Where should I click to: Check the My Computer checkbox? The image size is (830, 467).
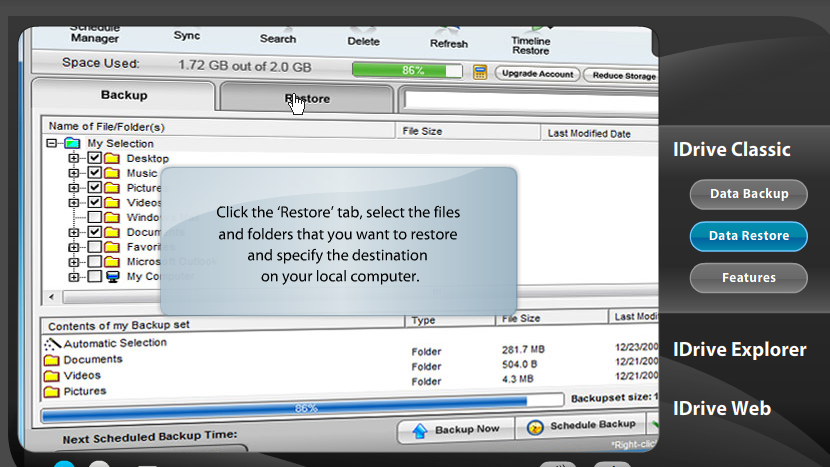coord(94,276)
